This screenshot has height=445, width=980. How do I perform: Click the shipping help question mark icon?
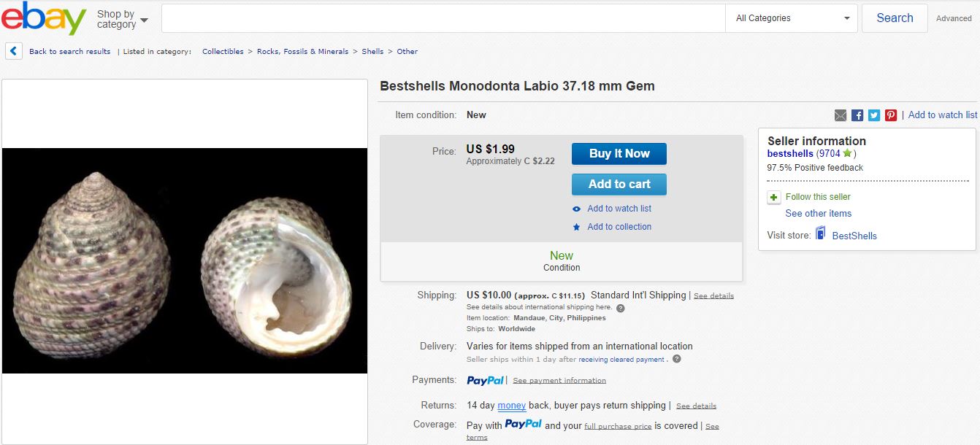(x=620, y=307)
